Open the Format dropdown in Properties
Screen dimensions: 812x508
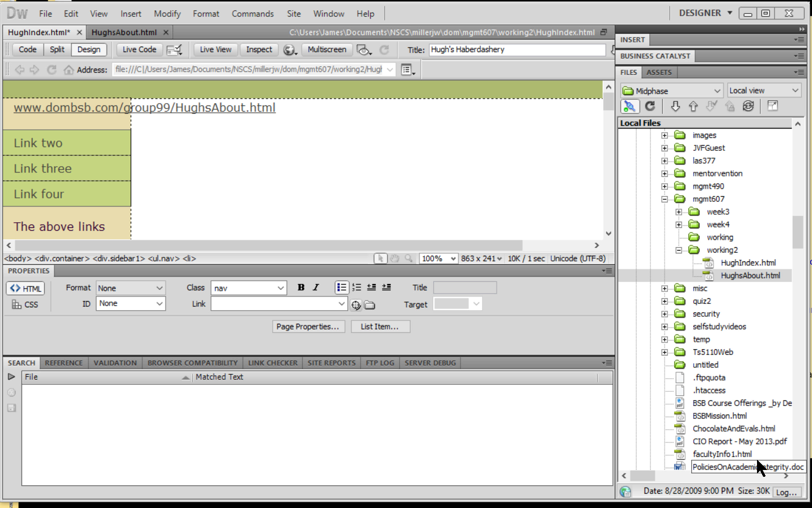pos(130,288)
